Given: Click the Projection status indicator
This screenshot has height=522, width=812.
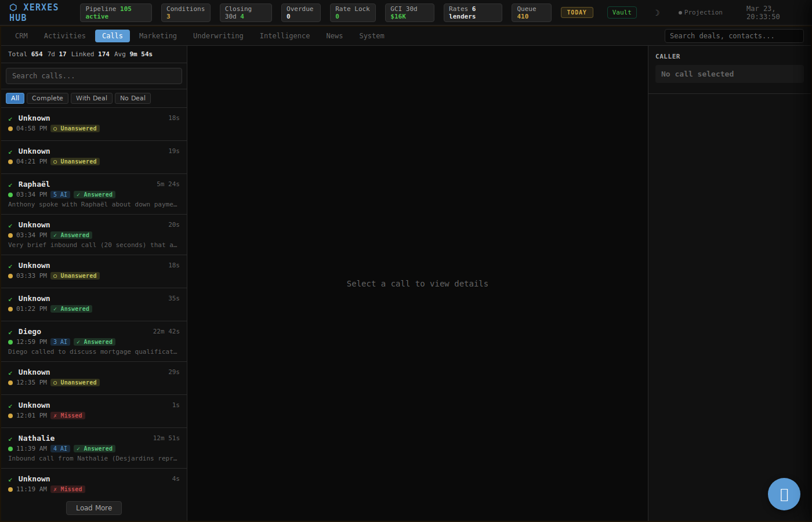Looking at the screenshot, I should tap(700, 13).
